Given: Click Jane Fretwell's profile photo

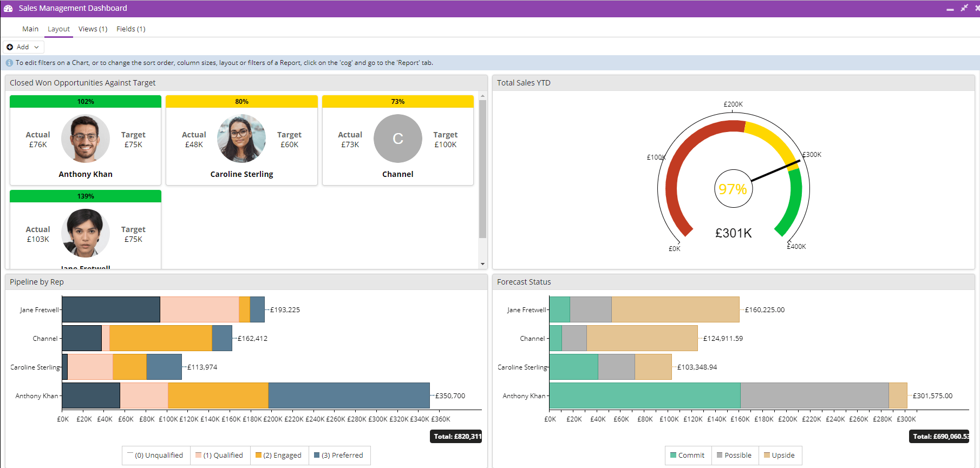Looking at the screenshot, I should click(x=86, y=233).
